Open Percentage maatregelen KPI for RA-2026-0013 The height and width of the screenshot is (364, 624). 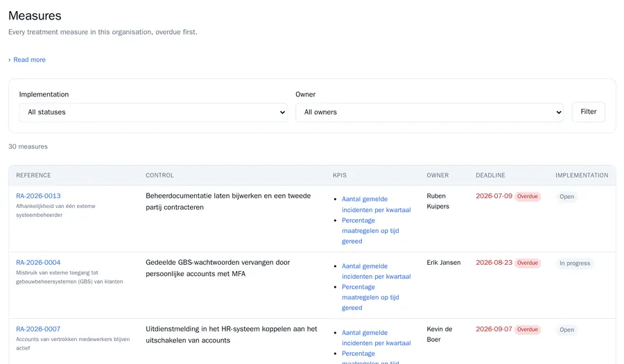[x=370, y=231]
